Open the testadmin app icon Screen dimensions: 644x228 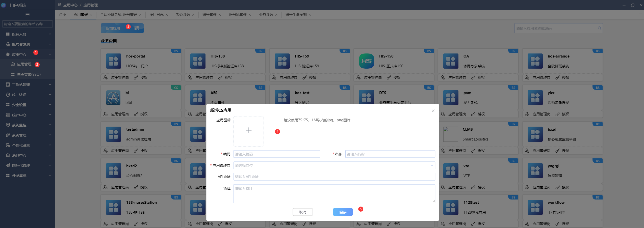114,134
